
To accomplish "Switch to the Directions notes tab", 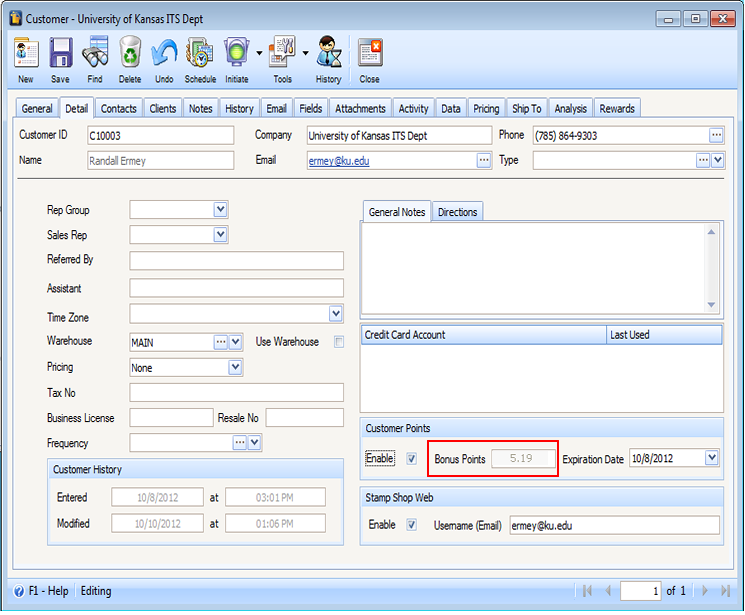I will (x=458, y=212).
